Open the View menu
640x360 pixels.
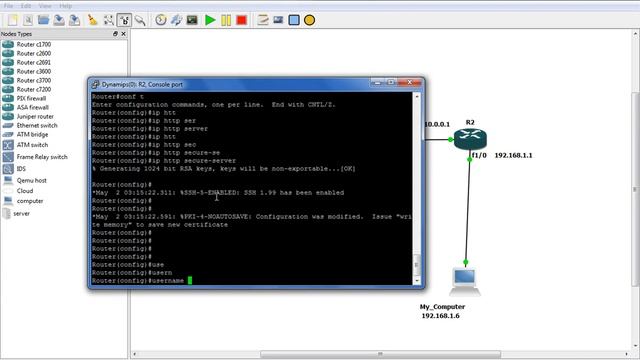pyautogui.click(x=45, y=6)
